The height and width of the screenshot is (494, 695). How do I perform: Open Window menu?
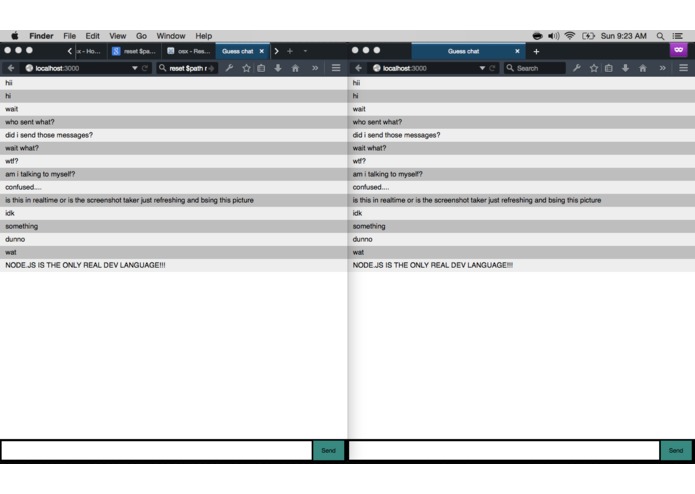[171, 36]
